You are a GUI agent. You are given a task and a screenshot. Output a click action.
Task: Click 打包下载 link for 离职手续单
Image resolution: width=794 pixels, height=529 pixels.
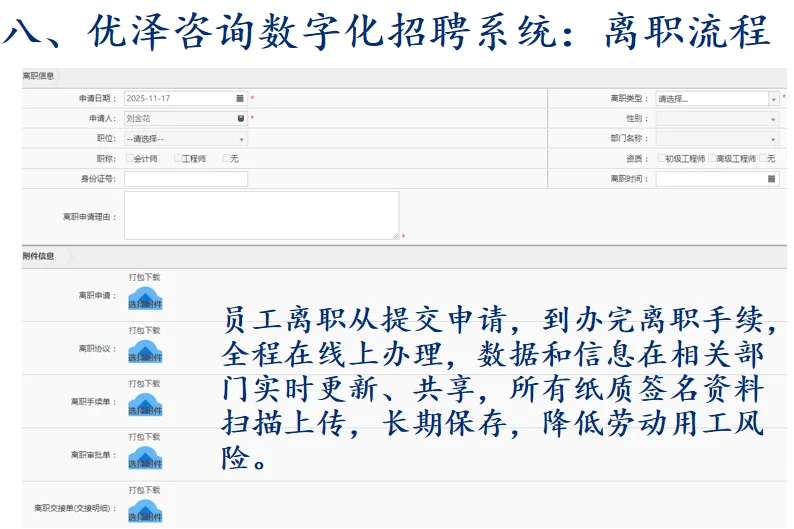pyautogui.click(x=144, y=384)
